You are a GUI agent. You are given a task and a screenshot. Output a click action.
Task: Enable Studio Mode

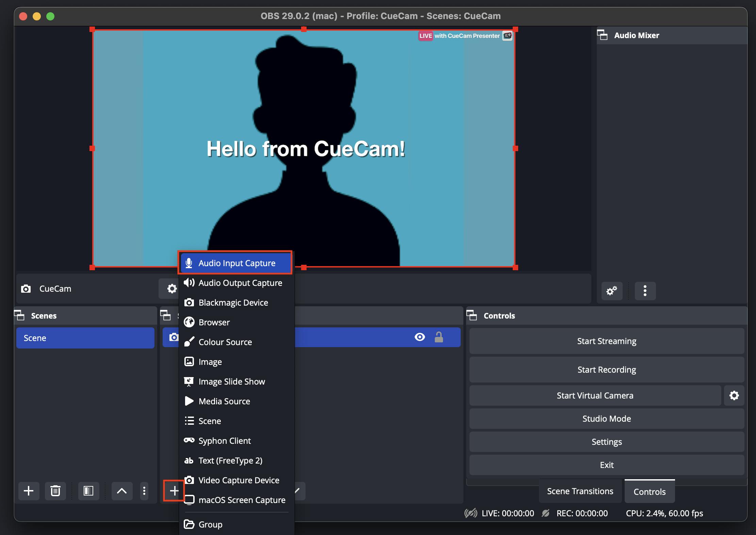pos(607,419)
